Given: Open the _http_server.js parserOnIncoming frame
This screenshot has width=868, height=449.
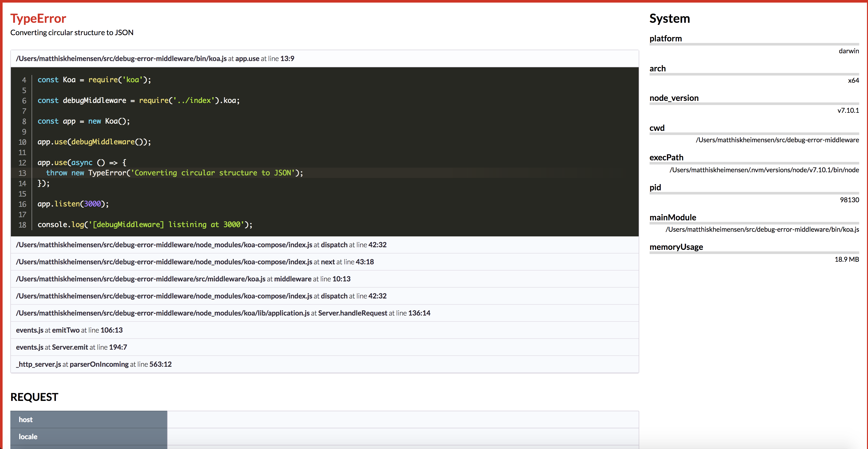Looking at the screenshot, I should point(94,364).
